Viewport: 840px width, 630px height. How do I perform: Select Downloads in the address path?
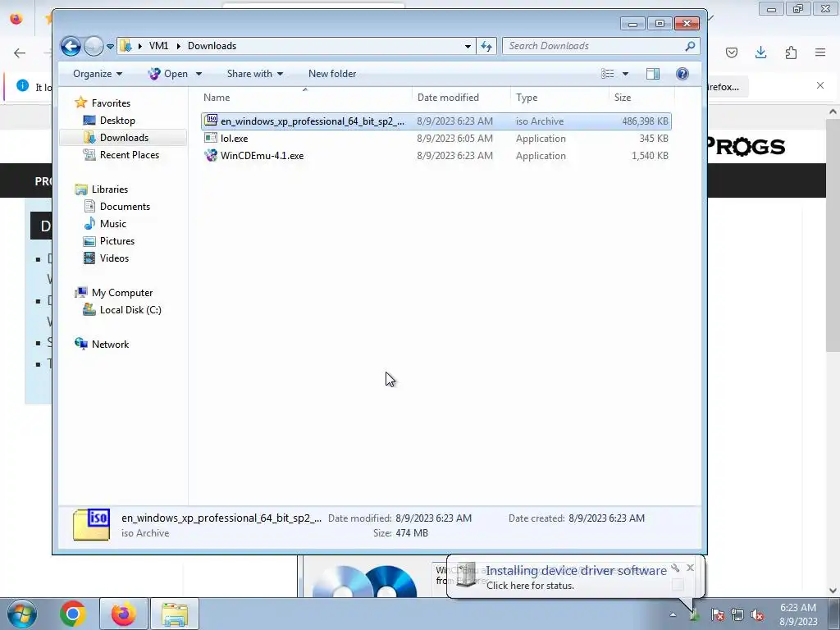tap(212, 46)
